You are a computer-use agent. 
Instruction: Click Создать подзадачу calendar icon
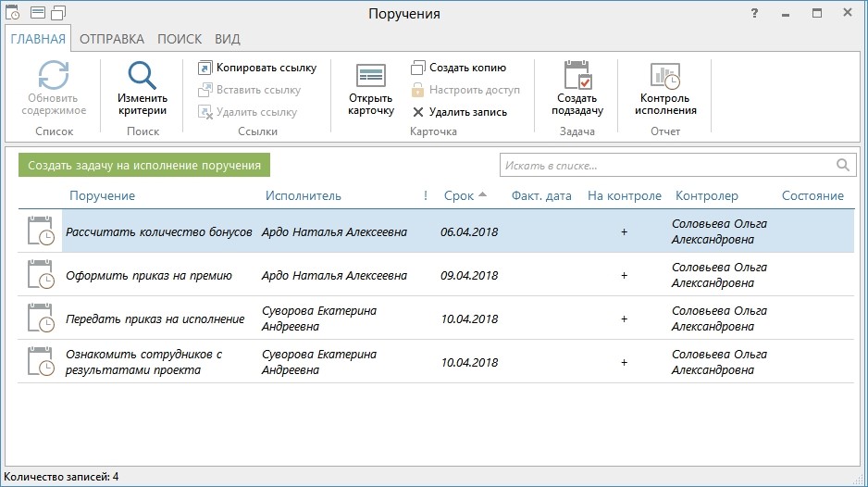577,75
